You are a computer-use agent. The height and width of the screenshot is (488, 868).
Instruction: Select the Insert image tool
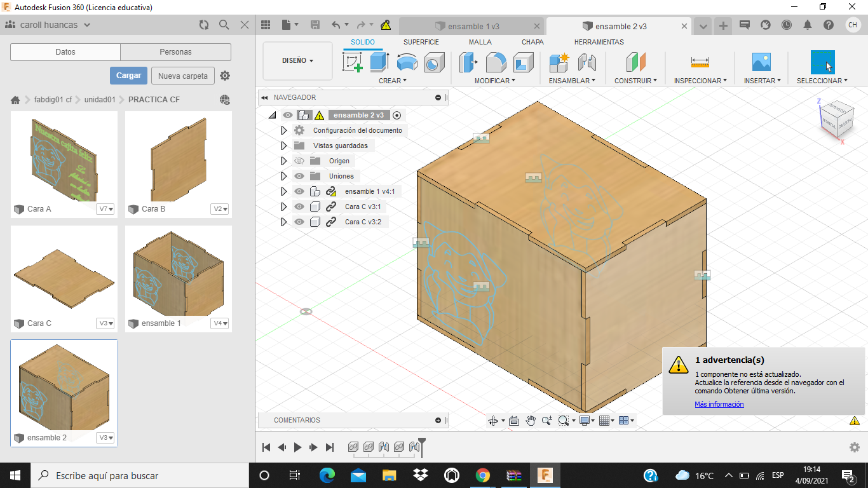(x=761, y=62)
